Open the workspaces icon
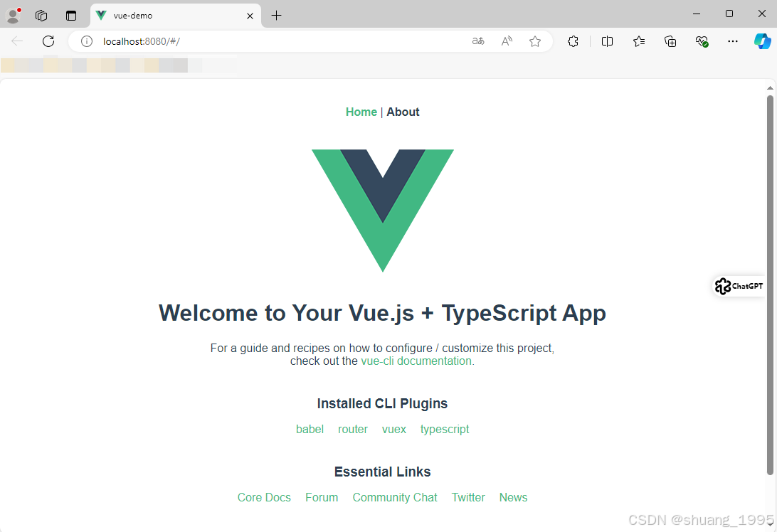Image resolution: width=777 pixels, height=532 pixels. (41, 16)
